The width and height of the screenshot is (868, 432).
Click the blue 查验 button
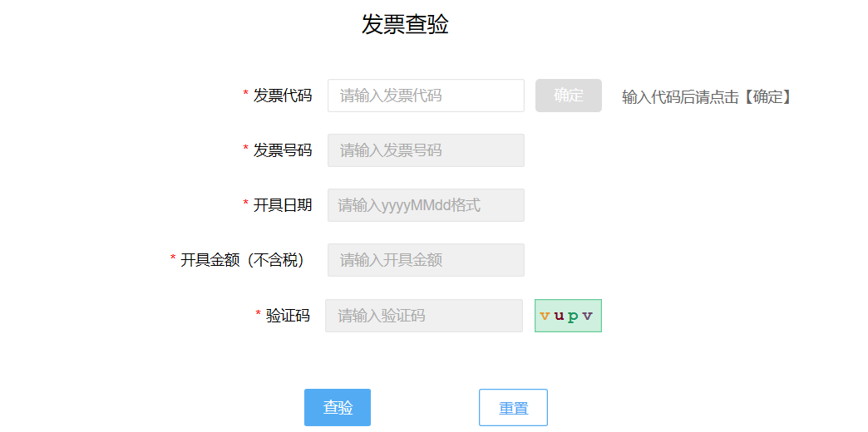(x=338, y=408)
